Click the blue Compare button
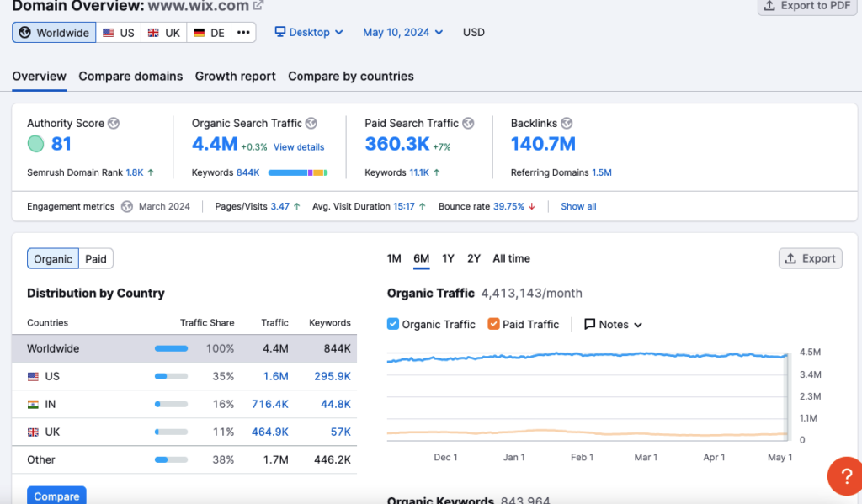Screen dimensions: 862x504 tap(56, 496)
